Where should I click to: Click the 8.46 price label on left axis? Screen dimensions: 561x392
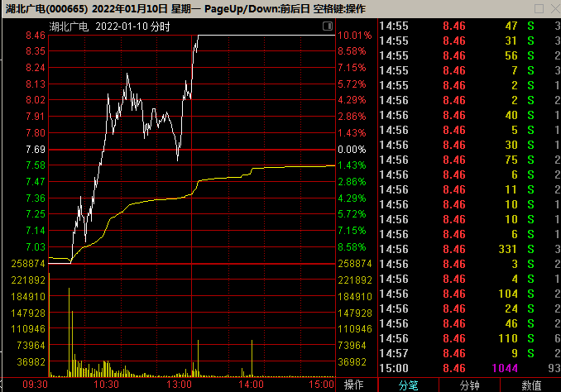point(36,36)
